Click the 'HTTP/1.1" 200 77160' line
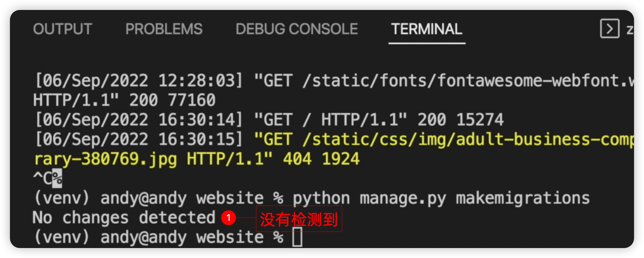 (x=124, y=100)
